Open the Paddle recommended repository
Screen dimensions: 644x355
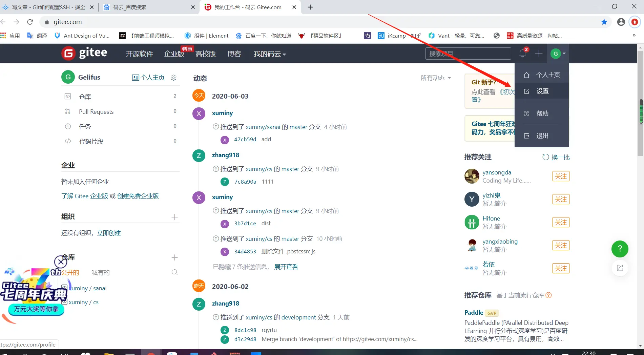(x=474, y=313)
